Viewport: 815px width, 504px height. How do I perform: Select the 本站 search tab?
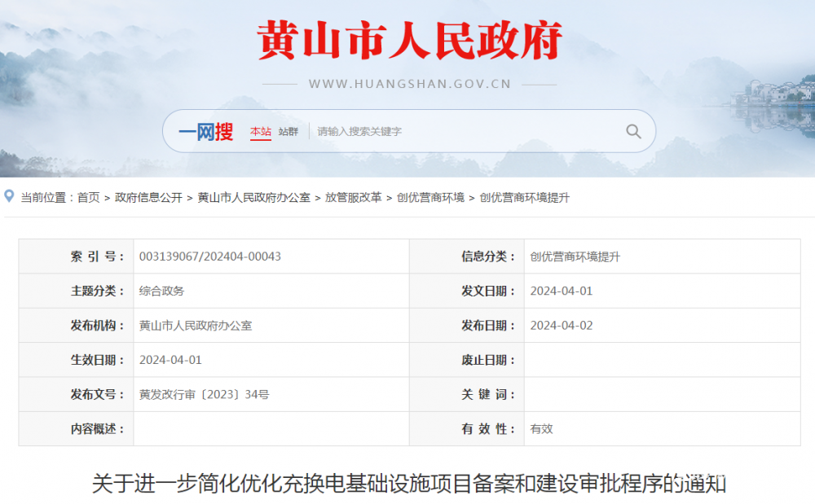(260, 131)
